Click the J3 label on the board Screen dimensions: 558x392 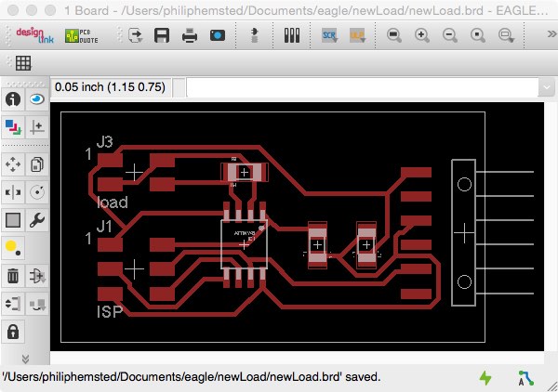coord(104,142)
